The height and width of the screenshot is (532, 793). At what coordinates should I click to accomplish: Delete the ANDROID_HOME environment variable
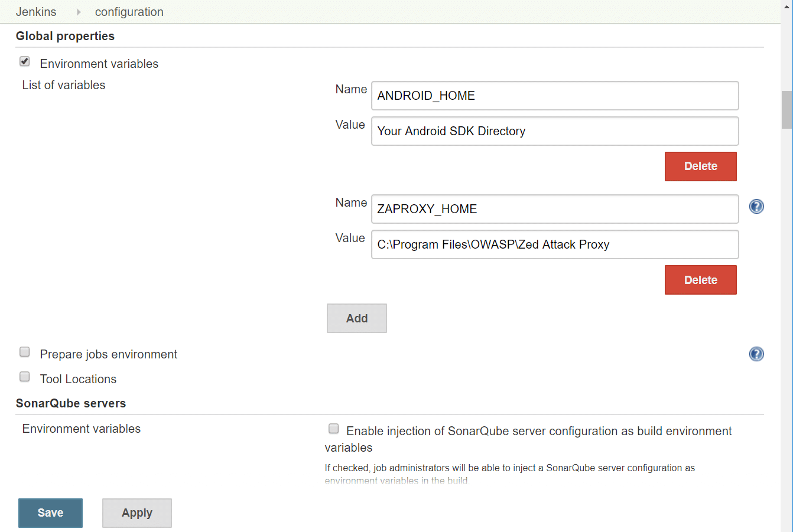tap(700, 167)
